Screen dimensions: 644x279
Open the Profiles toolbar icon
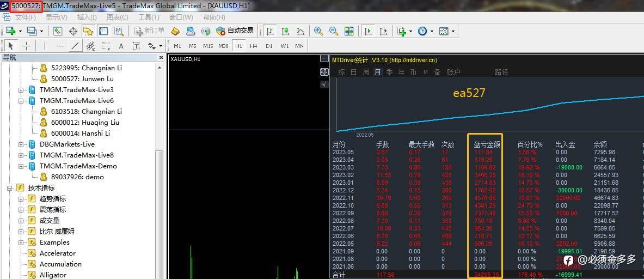32,31
